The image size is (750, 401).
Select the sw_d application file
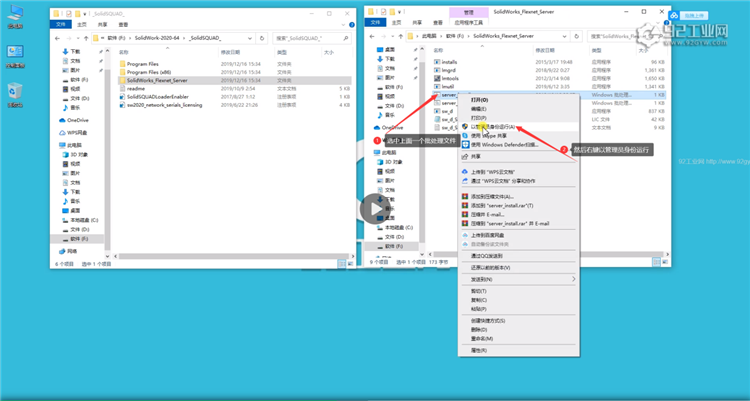pyautogui.click(x=447, y=111)
